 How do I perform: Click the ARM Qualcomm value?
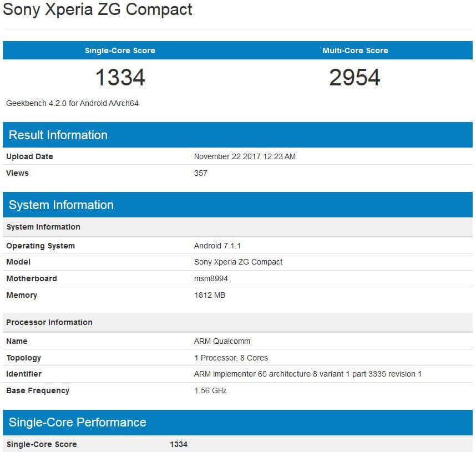coord(222,341)
